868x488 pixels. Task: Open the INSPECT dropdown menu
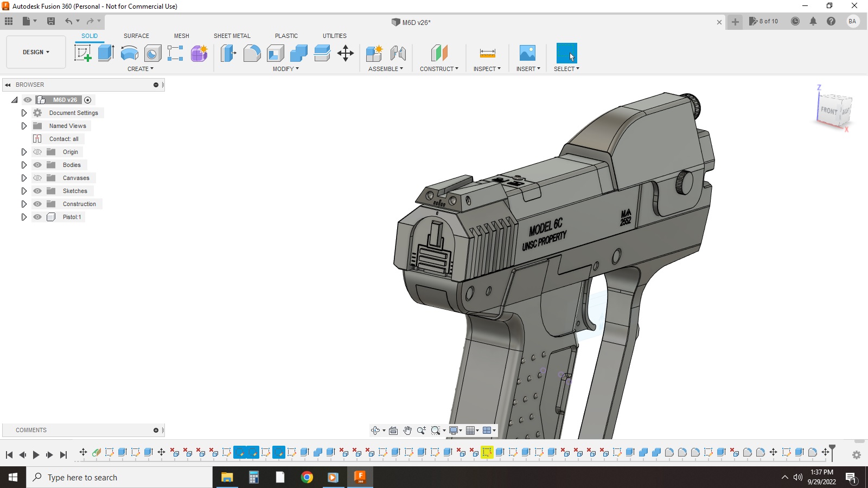coord(487,69)
